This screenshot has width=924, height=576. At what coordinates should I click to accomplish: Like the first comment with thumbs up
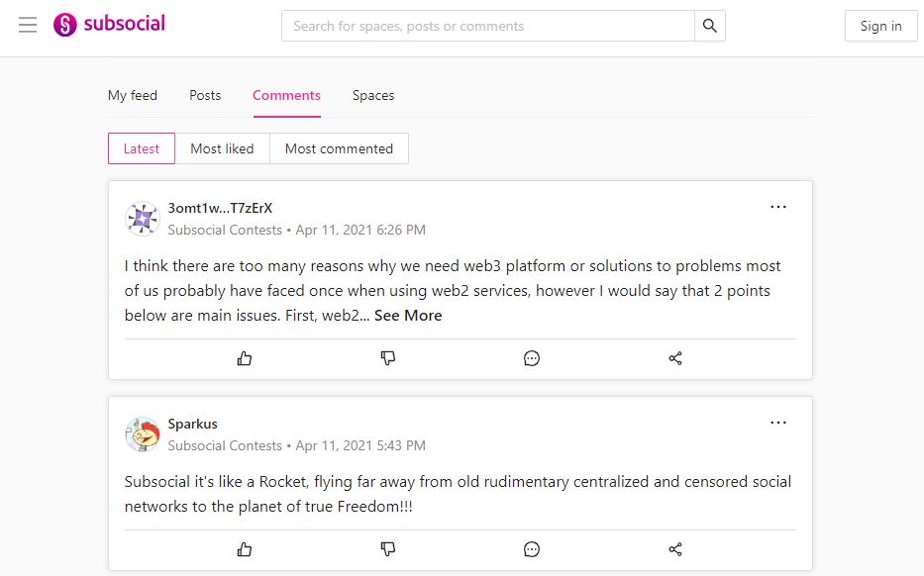click(x=245, y=358)
